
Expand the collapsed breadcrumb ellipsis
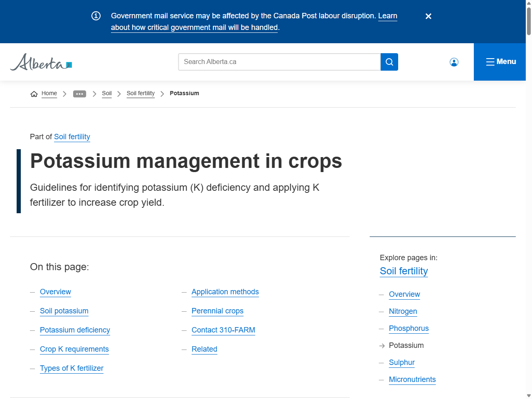[x=79, y=94]
